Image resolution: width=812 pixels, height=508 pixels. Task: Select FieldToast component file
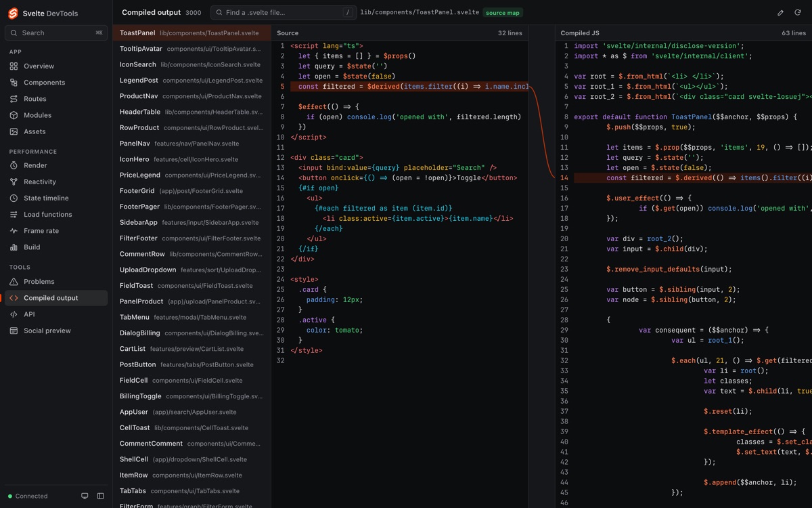click(191, 286)
